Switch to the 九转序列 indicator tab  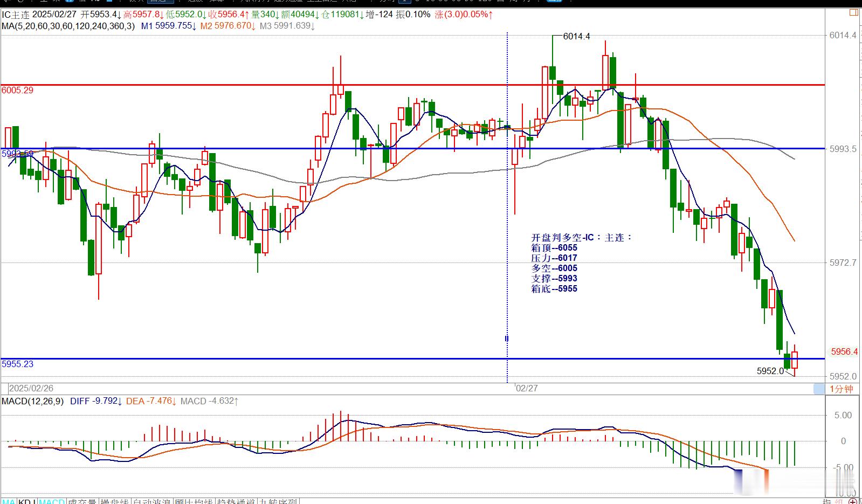tap(278, 502)
